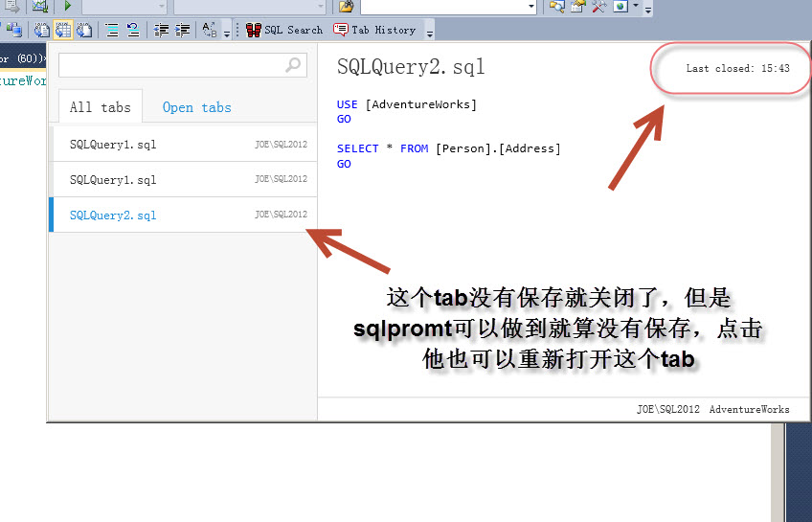Open the Solution Explorer toolbar icon

point(556,6)
